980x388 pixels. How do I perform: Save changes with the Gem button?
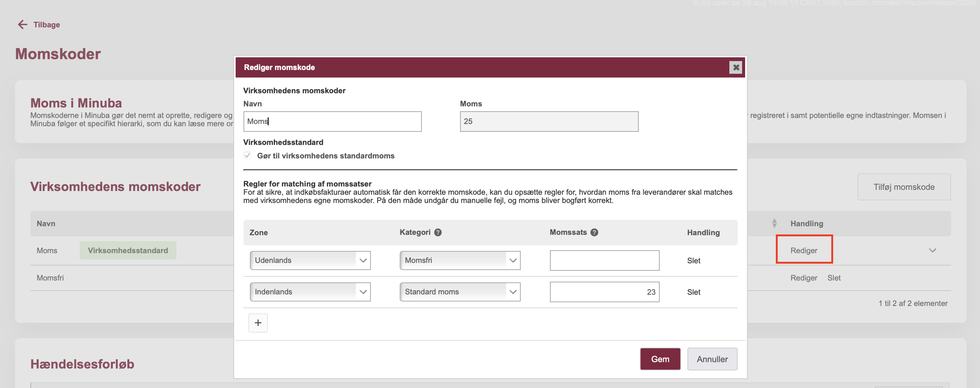[660, 359]
